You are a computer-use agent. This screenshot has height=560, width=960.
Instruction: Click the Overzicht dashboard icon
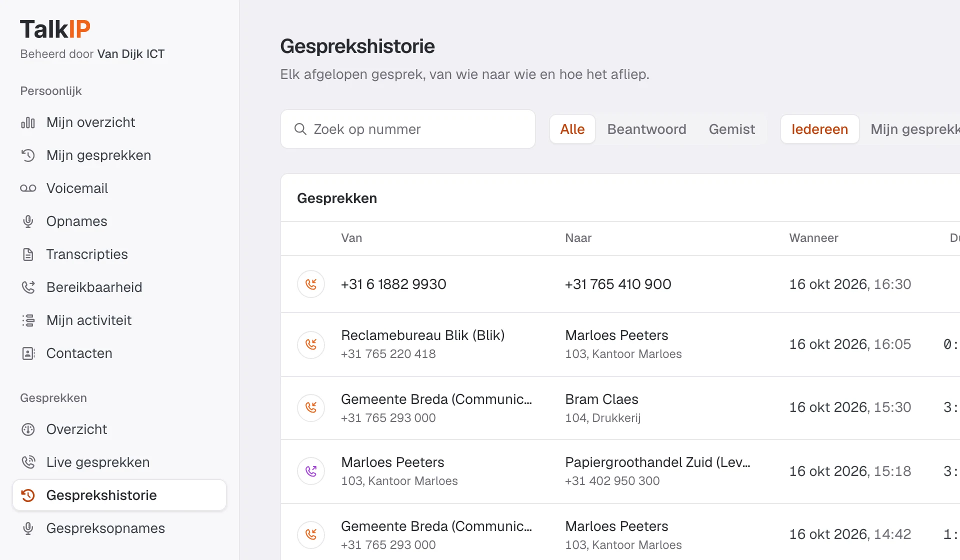coord(28,429)
